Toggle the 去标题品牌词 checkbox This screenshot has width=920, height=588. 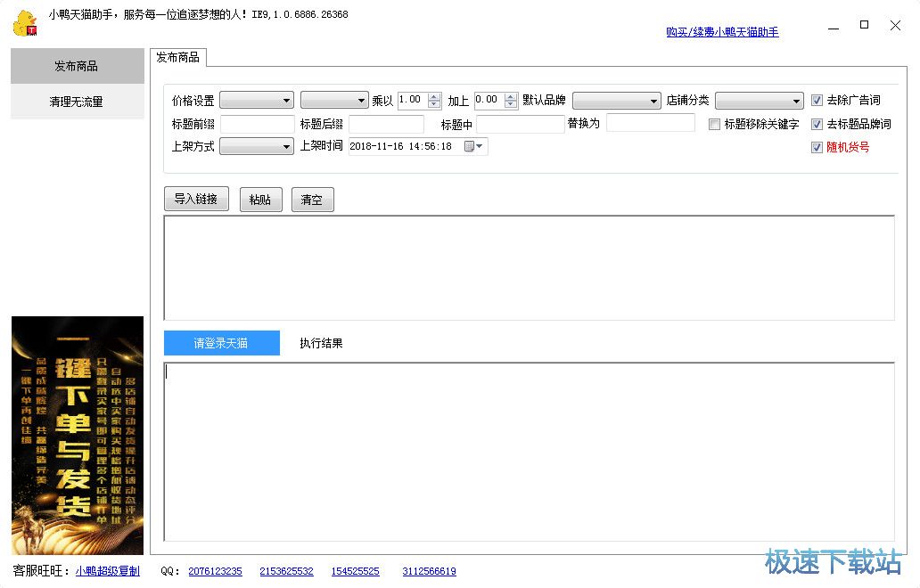click(817, 125)
